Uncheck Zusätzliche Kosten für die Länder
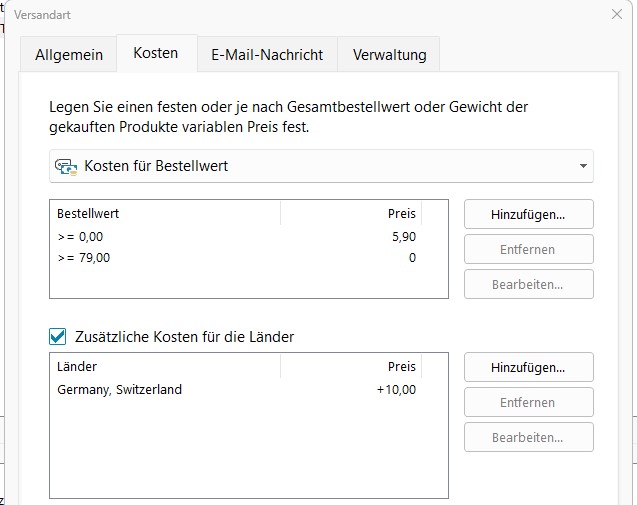This screenshot has height=505, width=637. (x=59, y=337)
